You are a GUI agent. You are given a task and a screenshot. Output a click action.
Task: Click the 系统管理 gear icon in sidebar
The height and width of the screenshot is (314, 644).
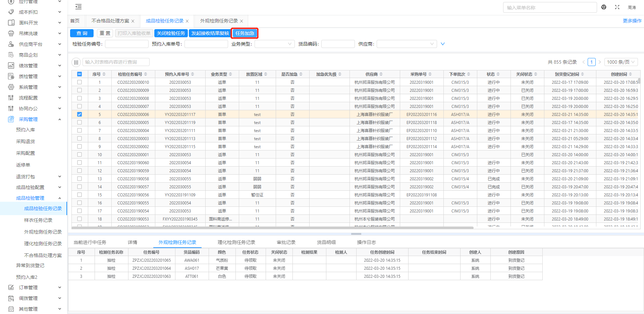coord(11,87)
